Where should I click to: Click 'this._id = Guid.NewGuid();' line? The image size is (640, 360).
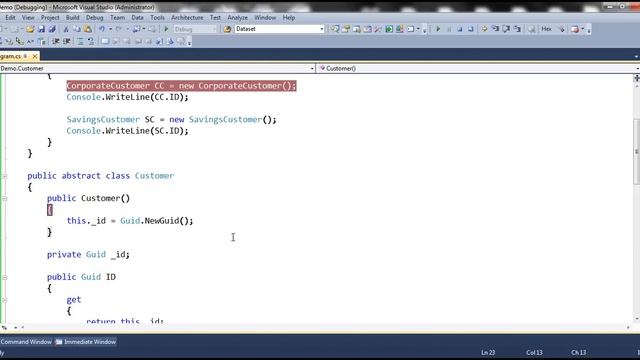(130, 221)
